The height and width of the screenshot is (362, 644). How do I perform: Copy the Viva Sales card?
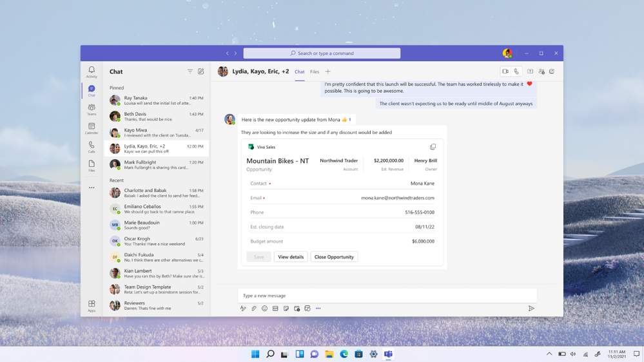433,146
